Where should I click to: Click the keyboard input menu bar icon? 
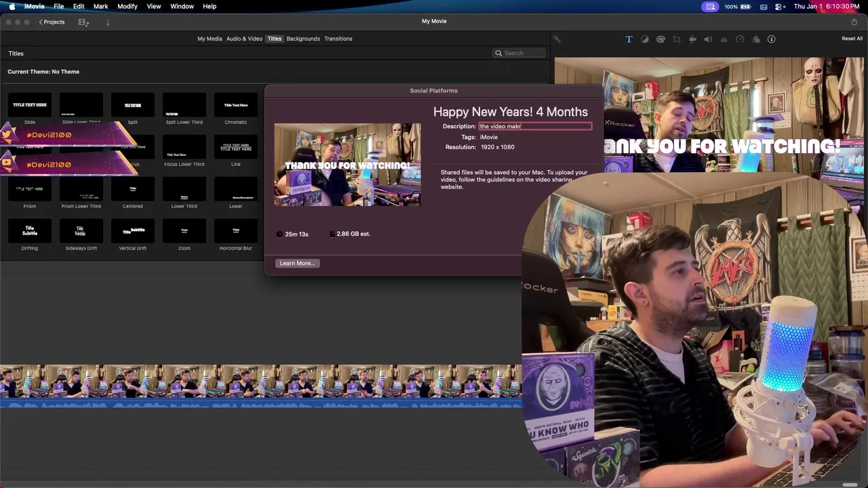point(764,6)
